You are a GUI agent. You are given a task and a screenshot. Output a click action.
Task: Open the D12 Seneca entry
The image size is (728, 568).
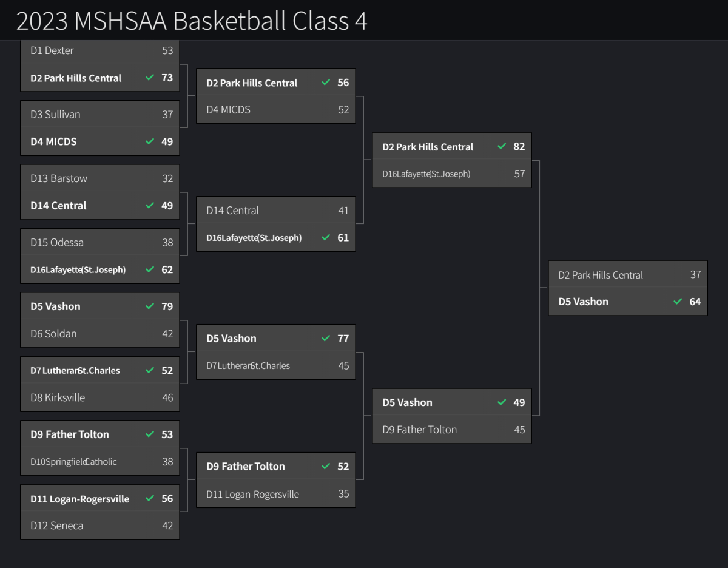[x=56, y=526]
